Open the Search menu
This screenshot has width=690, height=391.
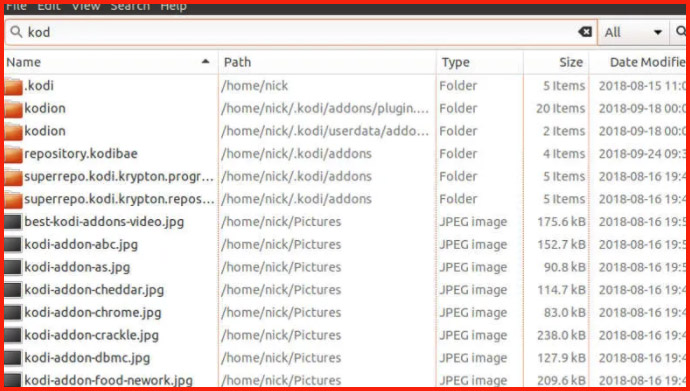click(130, 7)
